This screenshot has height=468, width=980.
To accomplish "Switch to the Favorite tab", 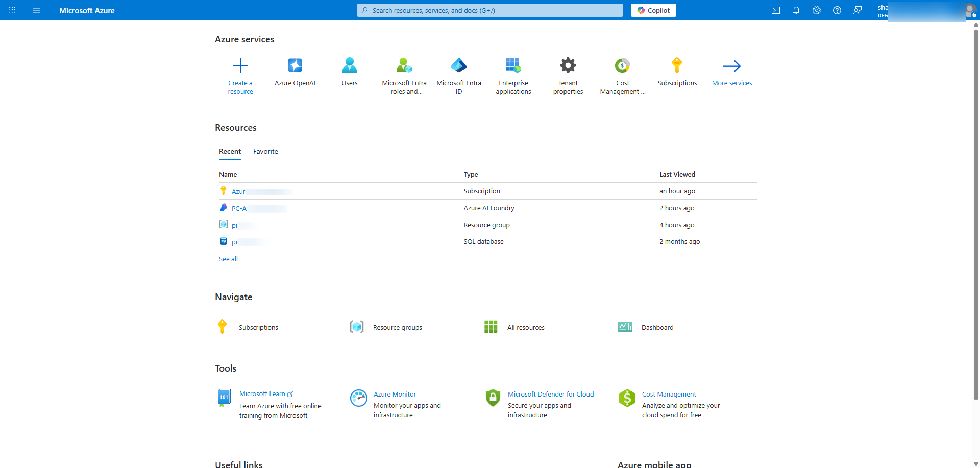I will click(265, 152).
